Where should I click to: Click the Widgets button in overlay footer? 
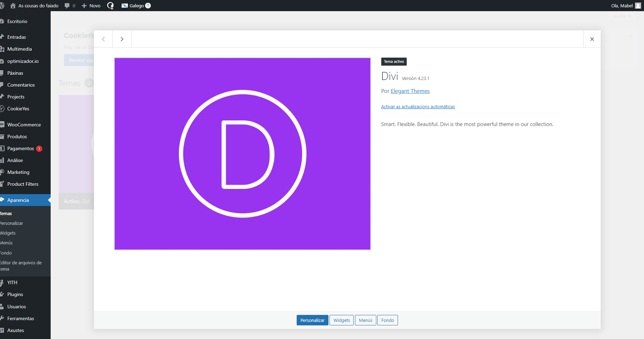[x=341, y=320]
